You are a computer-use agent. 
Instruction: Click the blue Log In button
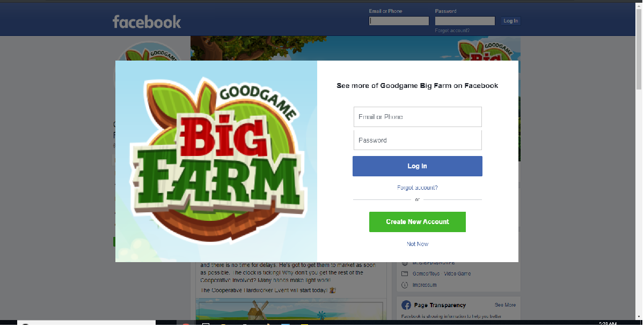click(418, 166)
